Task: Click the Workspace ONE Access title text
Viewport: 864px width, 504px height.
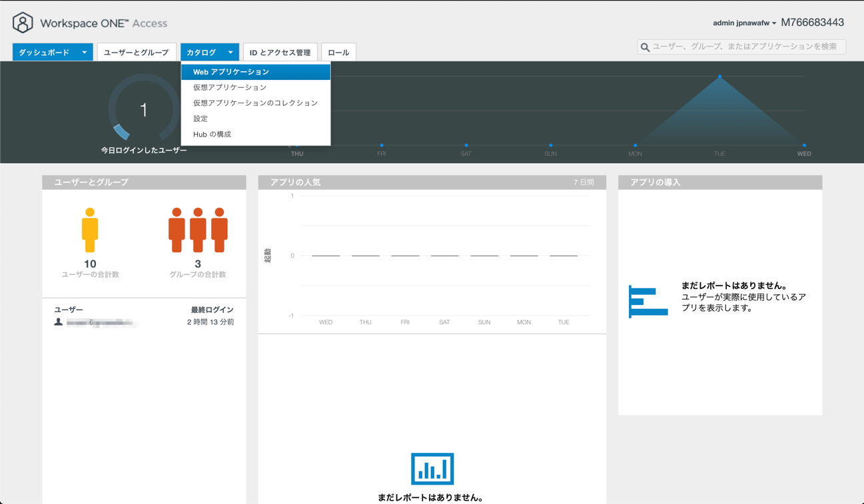Action: 103,23
